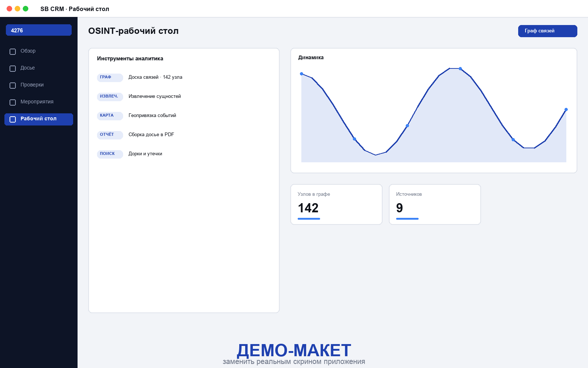Viewport: 588px width, 368px height.
Task: Click the Инструменты аналитика heading
Action: point(130,59)
